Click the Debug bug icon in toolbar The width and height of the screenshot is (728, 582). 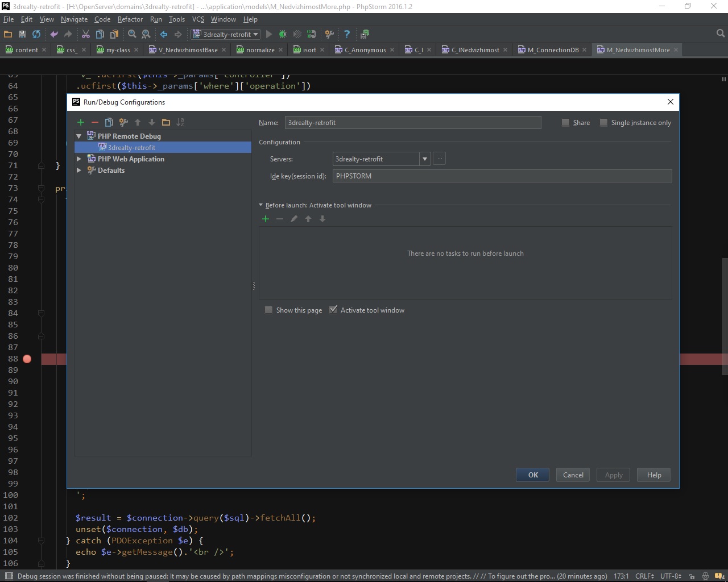pyautogui.click(x=283, y=34)
